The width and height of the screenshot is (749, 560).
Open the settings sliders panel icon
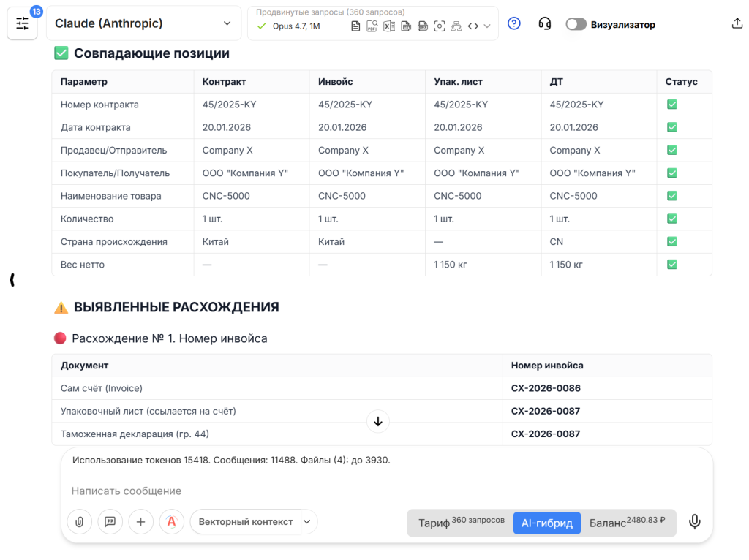[22, 24]
